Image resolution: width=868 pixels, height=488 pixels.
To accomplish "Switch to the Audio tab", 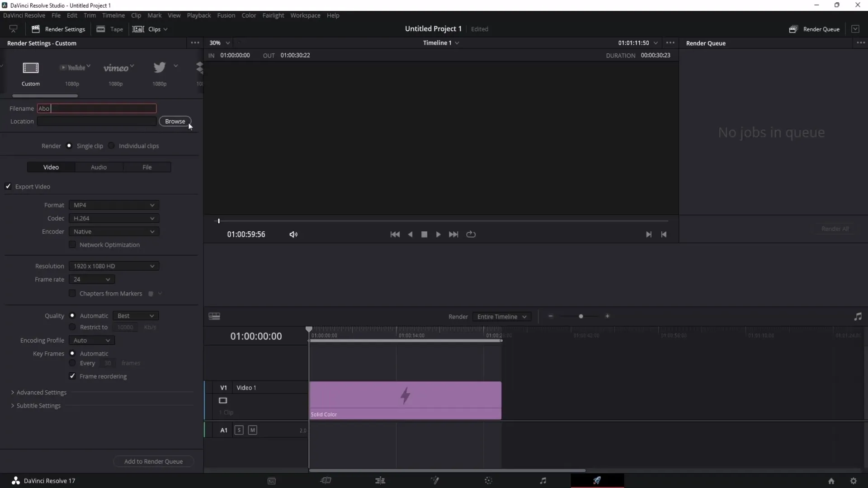I will (x=99, y=167).
